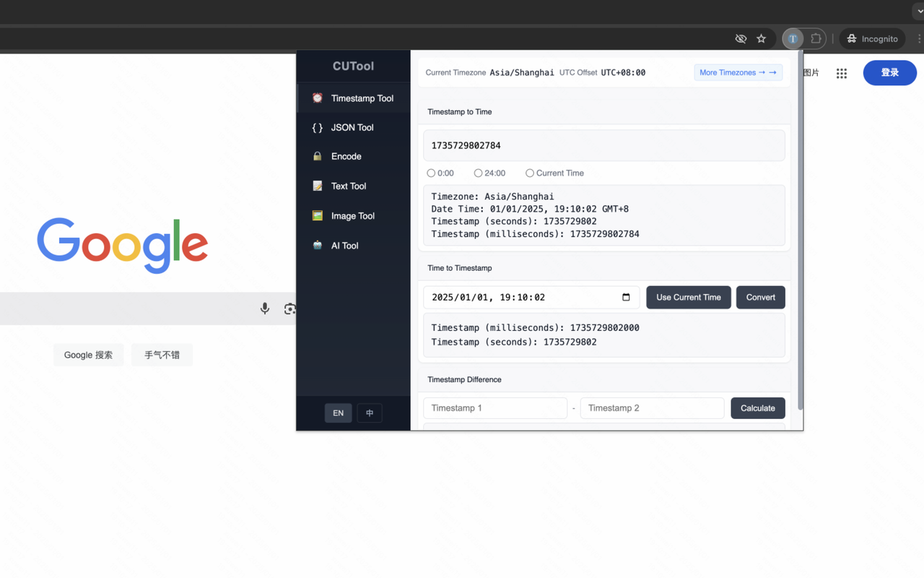Click the alarm clock Timestamp Tool icon

(318, 98)
